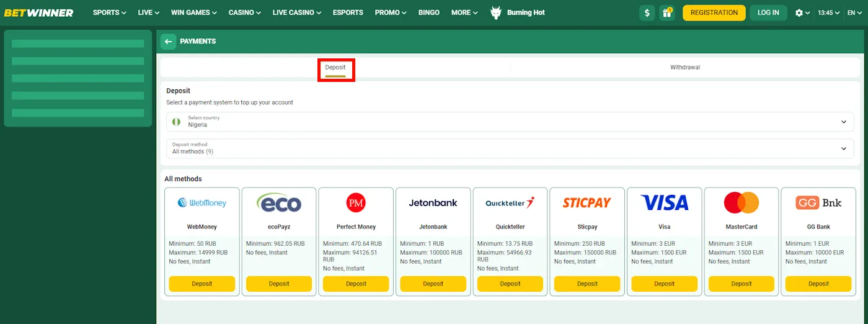Viewport: 868px width, 324px height.
Task: Click 'Minimum: 962.05 RUB' text
Action: tap(275, 244)
